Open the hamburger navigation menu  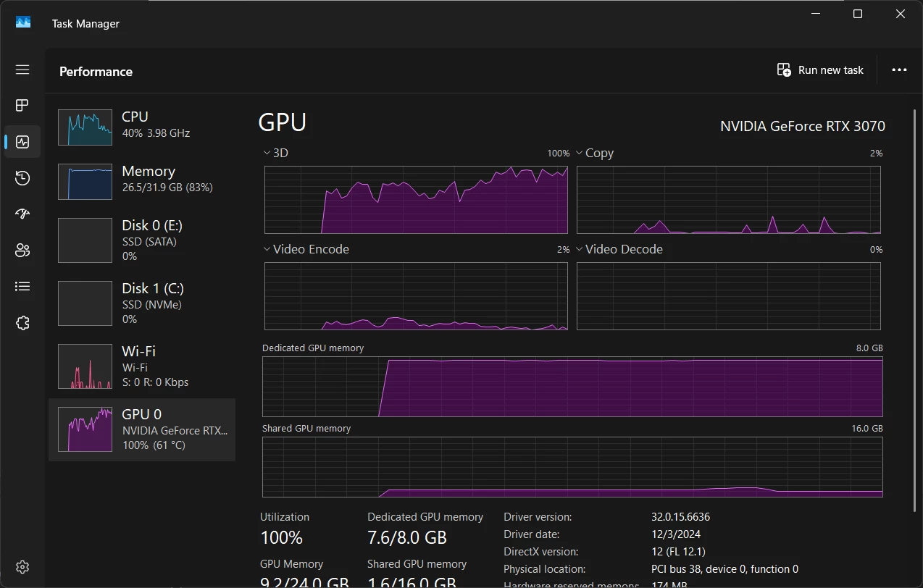(x=22, y=70)
